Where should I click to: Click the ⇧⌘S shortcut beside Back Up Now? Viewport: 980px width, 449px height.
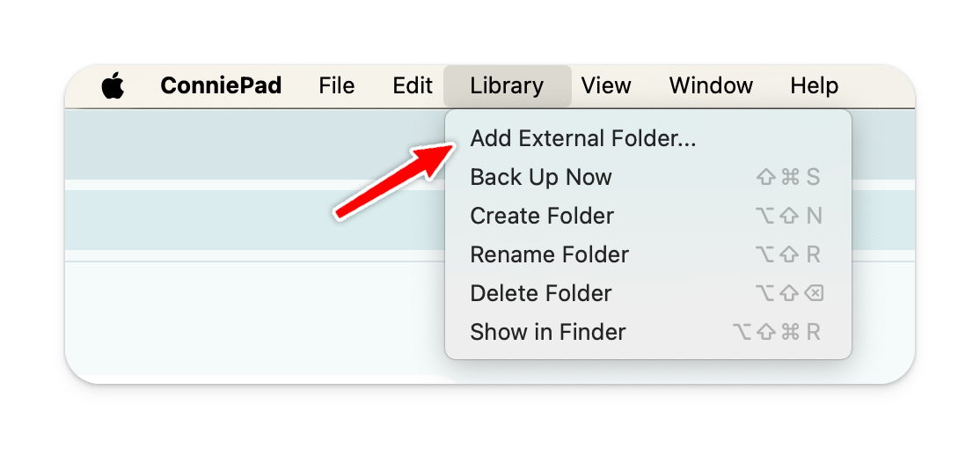pyautogui.click(x=788, y=178)
